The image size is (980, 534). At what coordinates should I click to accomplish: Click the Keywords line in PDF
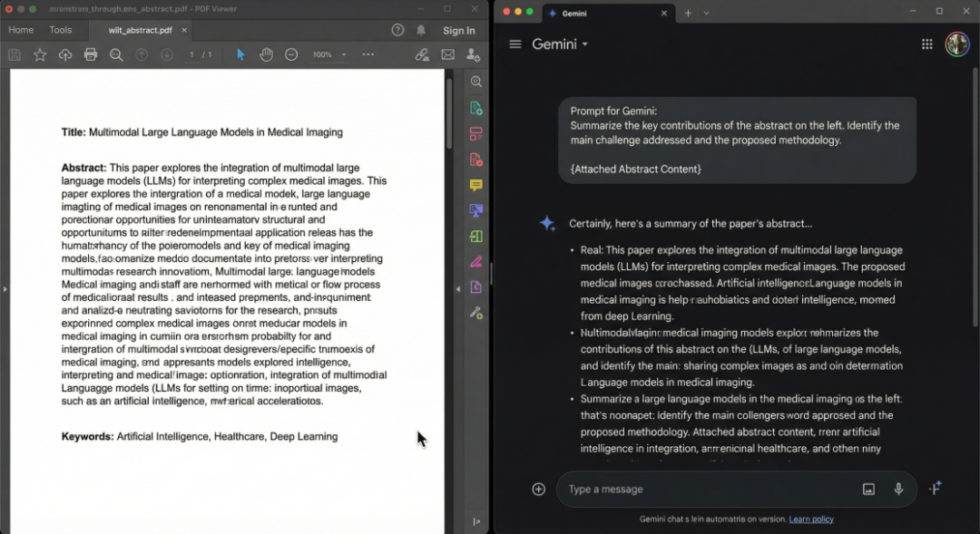(200, 437)
